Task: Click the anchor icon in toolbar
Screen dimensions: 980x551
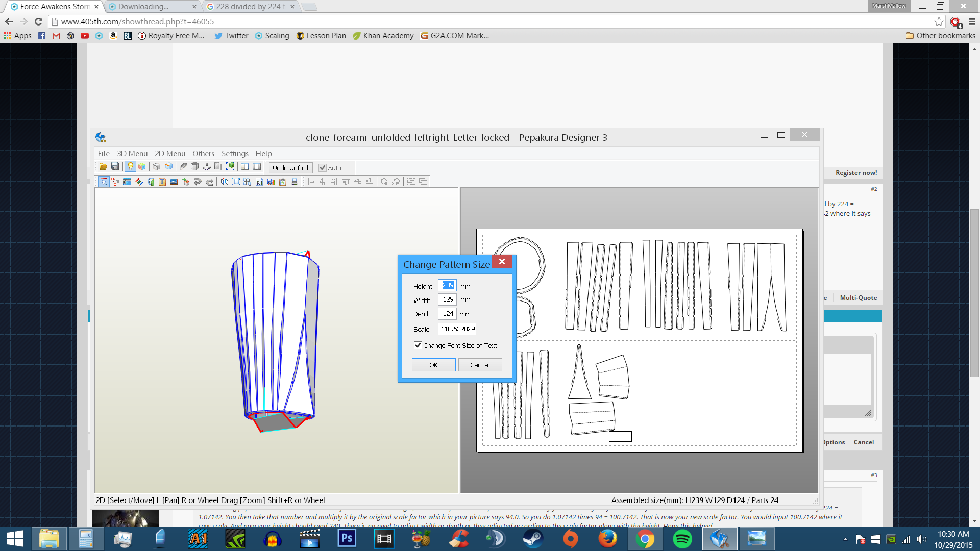Action: click(x=207, y=167)
